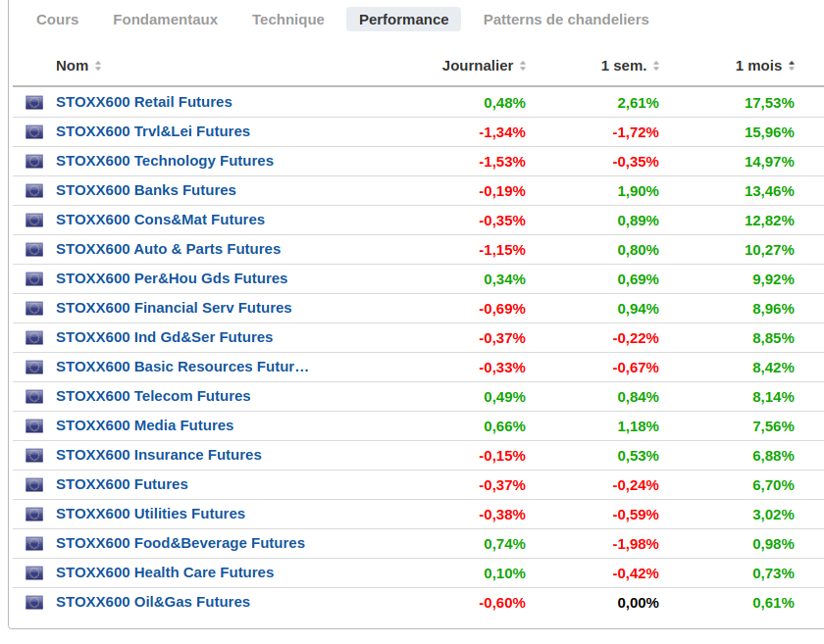824x644 pixels.
Task: Click the flag icon next to STOXX600 Technology Futures
Action: pyautogui.click(x=34, y=162)
